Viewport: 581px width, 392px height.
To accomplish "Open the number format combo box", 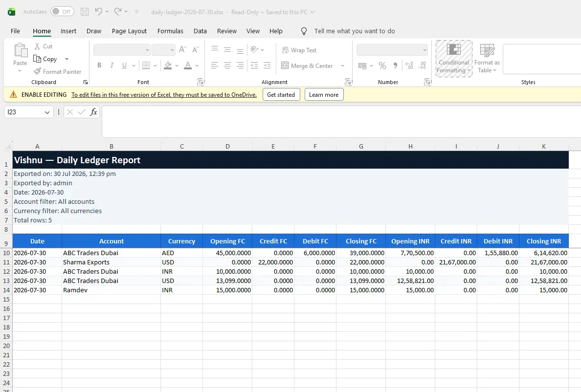I will pos(392,50).
